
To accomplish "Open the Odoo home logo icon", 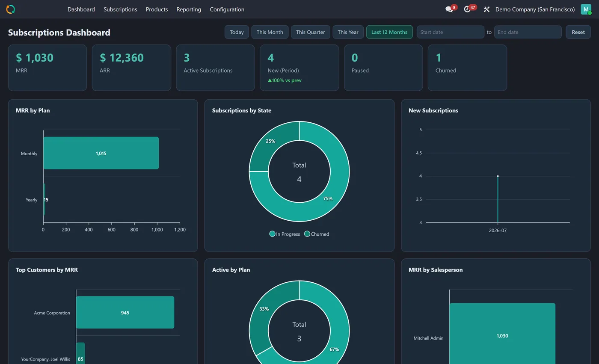I will click(x=10, y=9).
